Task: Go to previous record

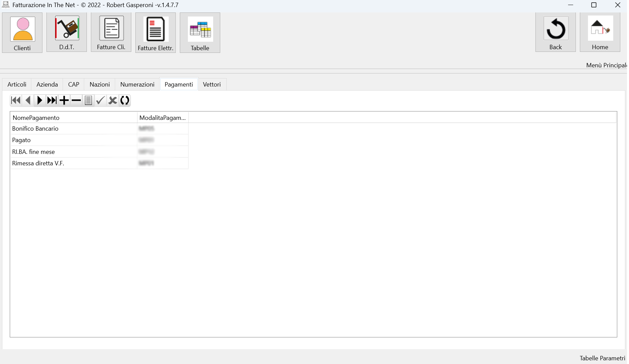Action: coord(28,100)
